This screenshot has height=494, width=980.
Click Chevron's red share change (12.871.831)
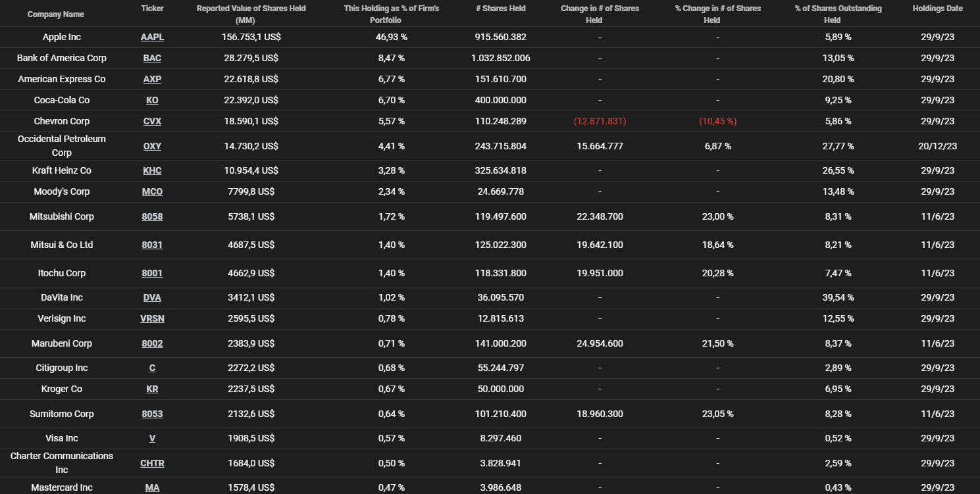[x=600, y=121]
